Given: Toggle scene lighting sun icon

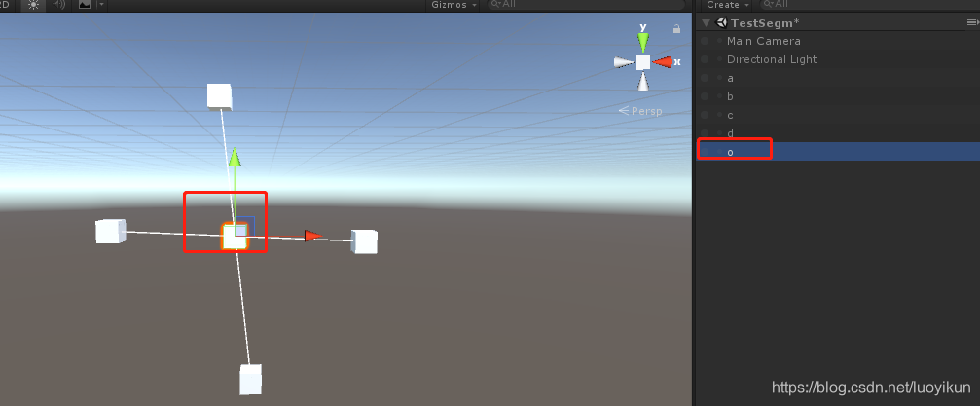Looking at the screenshot, I should click(x=33, y=5).
